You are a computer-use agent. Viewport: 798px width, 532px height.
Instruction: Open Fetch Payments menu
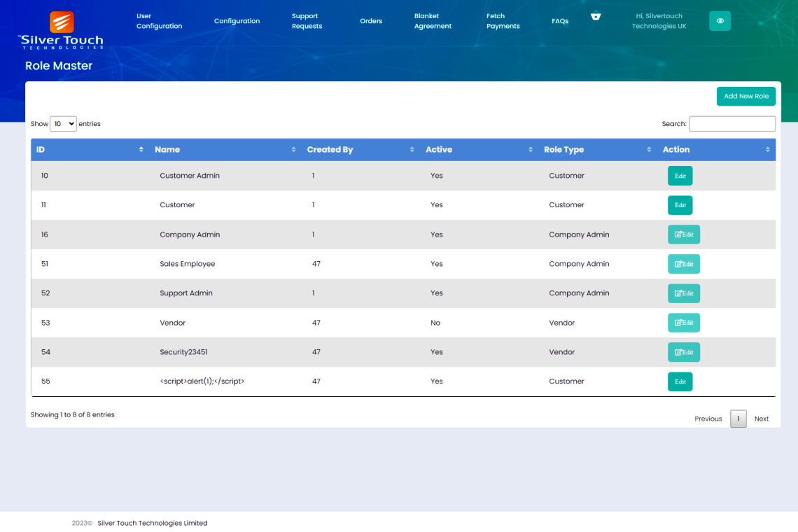point(503,21)
